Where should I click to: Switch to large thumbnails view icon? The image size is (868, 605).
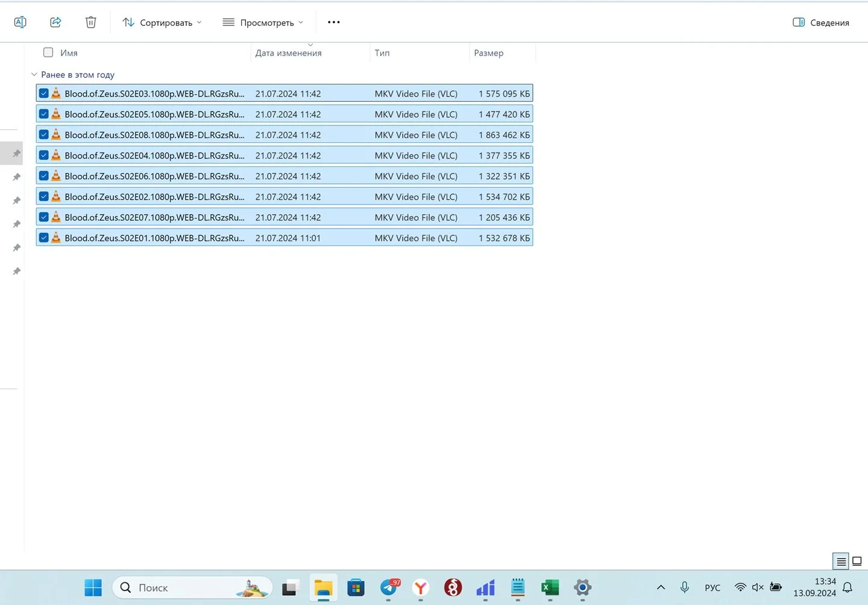pyautogui.click(x=857, y=562)
